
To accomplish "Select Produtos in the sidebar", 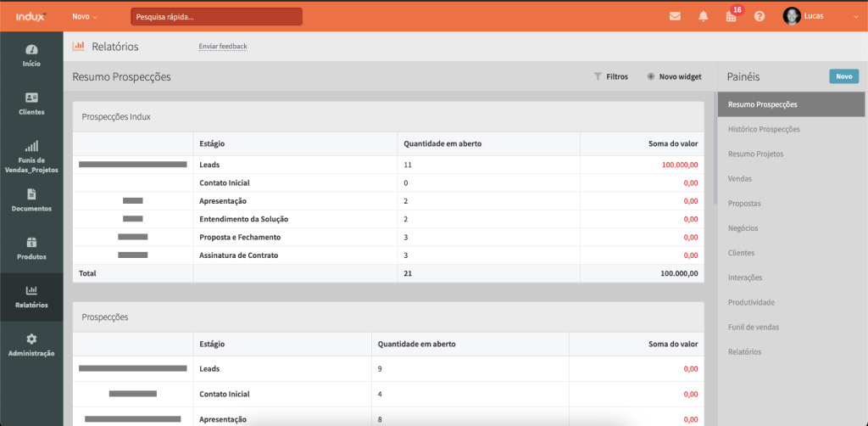I will pos(31,249).
